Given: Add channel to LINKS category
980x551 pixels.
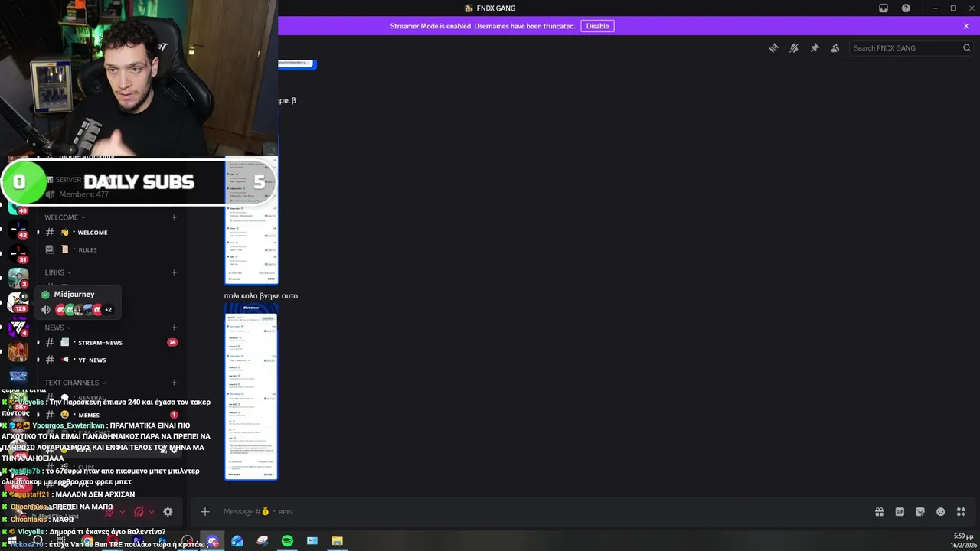Looking at the screenshot, I should tap(174, 272).
